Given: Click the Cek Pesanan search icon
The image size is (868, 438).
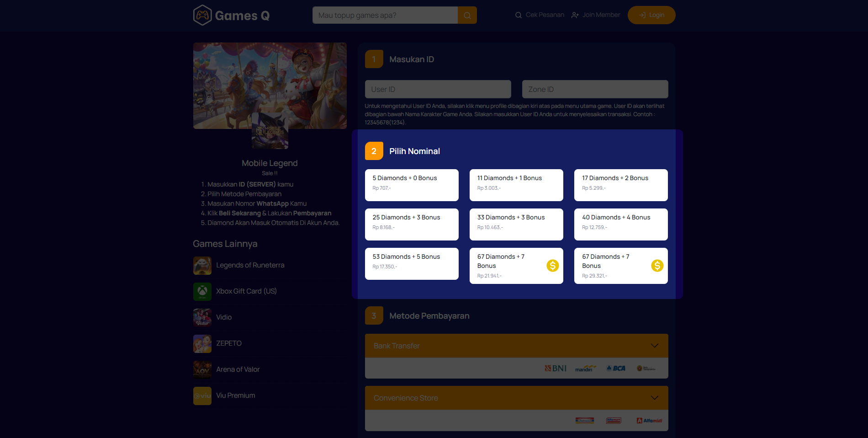Looking at the screenshot, I should 519,15.
